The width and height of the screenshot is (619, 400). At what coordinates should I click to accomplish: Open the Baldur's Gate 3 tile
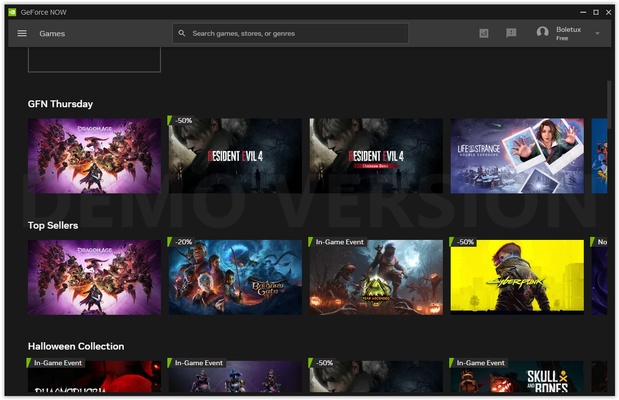[235, 277]
